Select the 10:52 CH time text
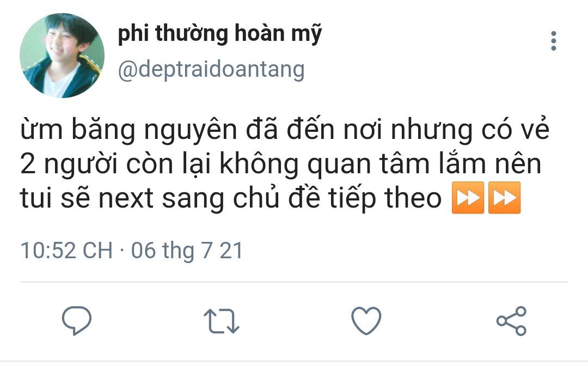The height and width of the screenshot is (371, 588). click(66, 250)
